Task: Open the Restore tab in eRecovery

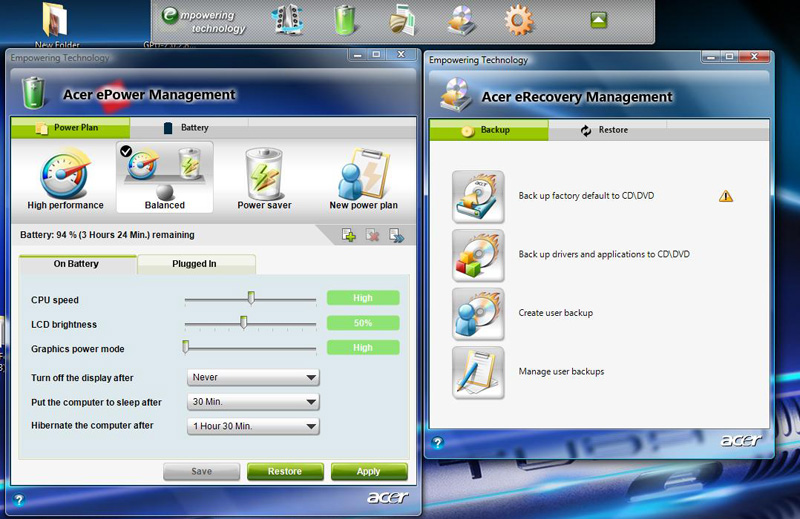Action: click(x=607, y=130)
